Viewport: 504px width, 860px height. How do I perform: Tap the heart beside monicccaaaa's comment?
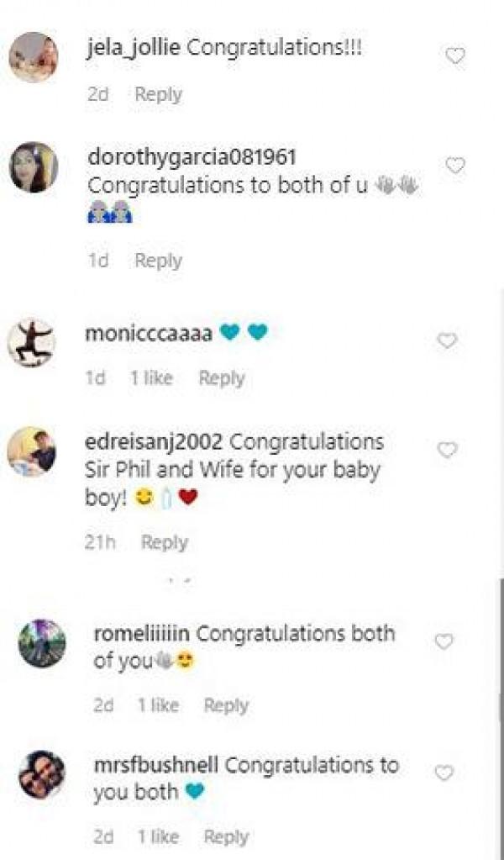(448, 340)
